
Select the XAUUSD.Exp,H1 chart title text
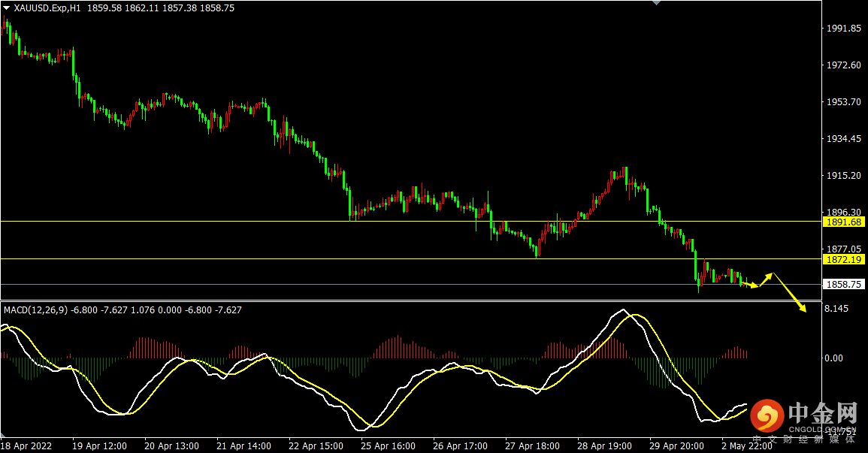[x=47, y=8]
